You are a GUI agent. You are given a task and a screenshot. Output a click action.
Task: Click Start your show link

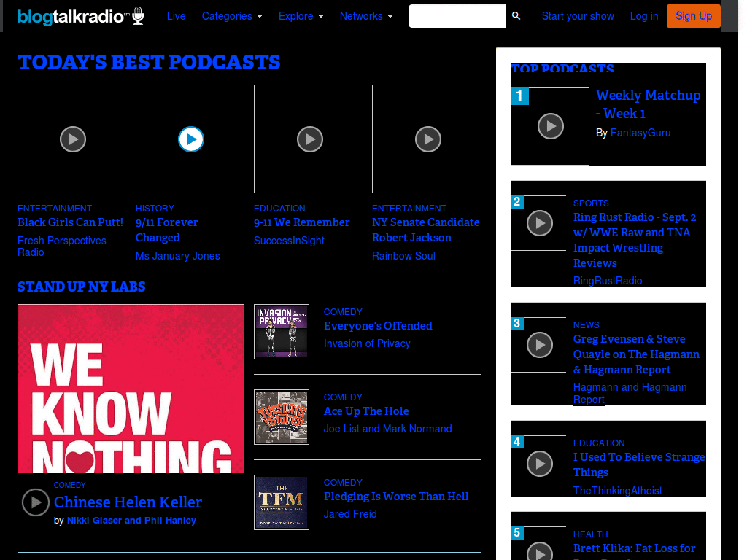pos(578,16)
